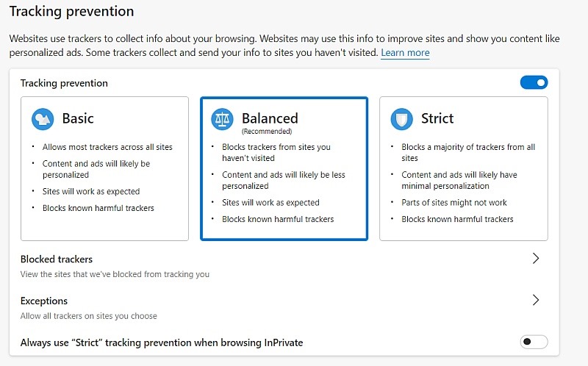Viewport: 588px width, 366px height.
Task: Select the Basic heading text
Action: [x=78, y=118]
